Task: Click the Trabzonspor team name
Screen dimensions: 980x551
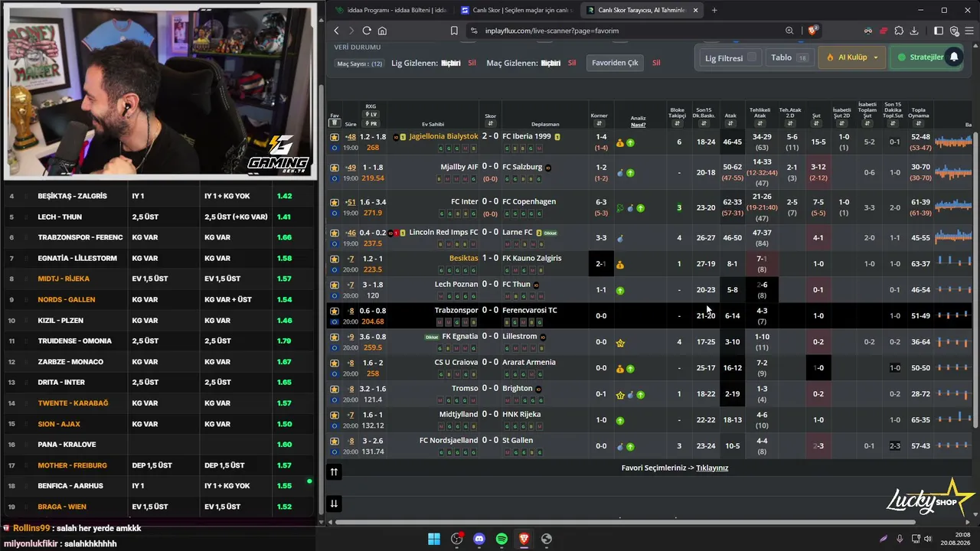Action: pos(456,311)
